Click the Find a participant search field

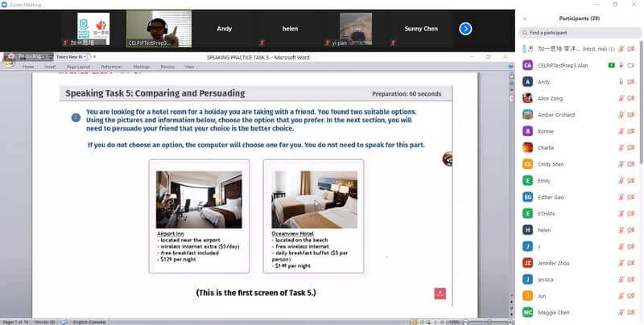[580, 33]
